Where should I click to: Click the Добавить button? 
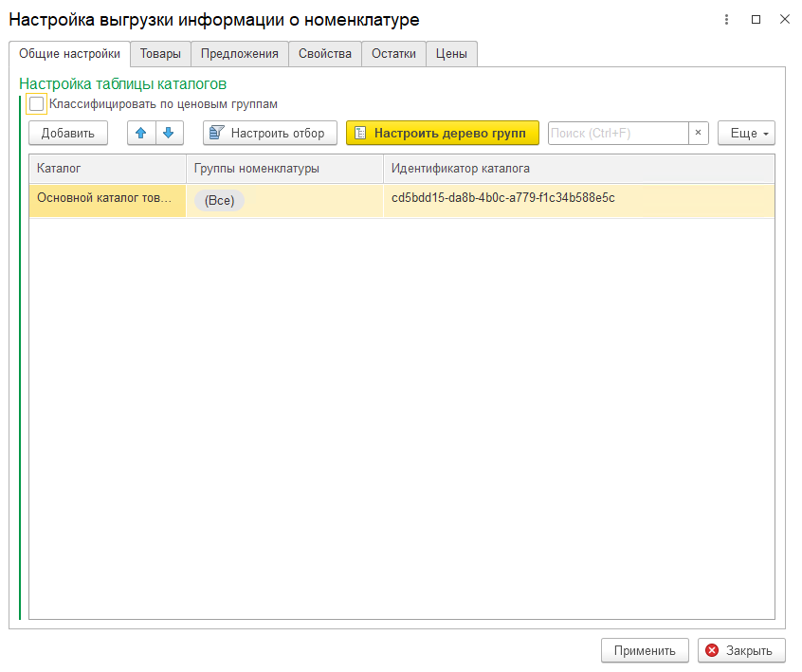(x=68, y=134)
